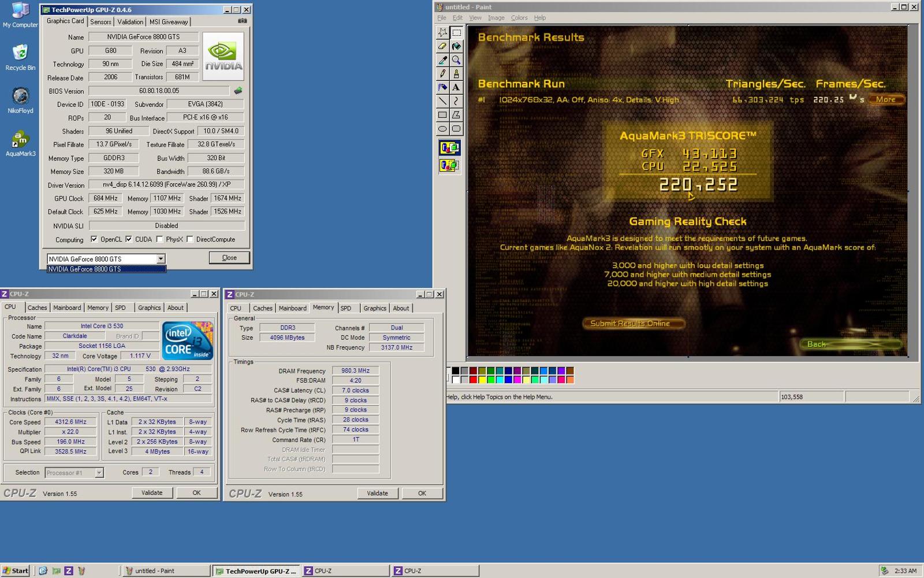This screenshot has height=578, width=924.
Task: Choose the Ellipse shape tool
Action: click(x=442, y=129)
